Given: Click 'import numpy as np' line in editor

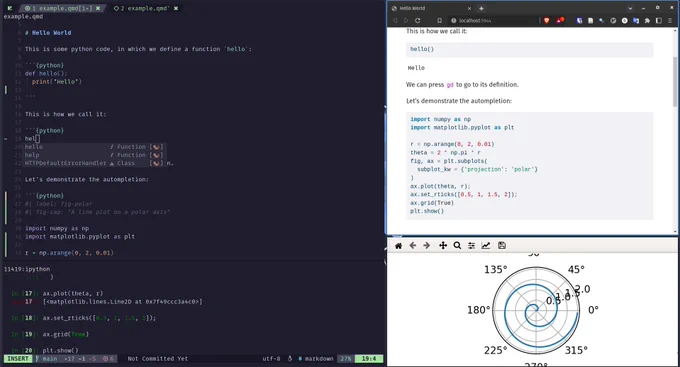Looking at the screenshot, I should click(x=57, y=228).
